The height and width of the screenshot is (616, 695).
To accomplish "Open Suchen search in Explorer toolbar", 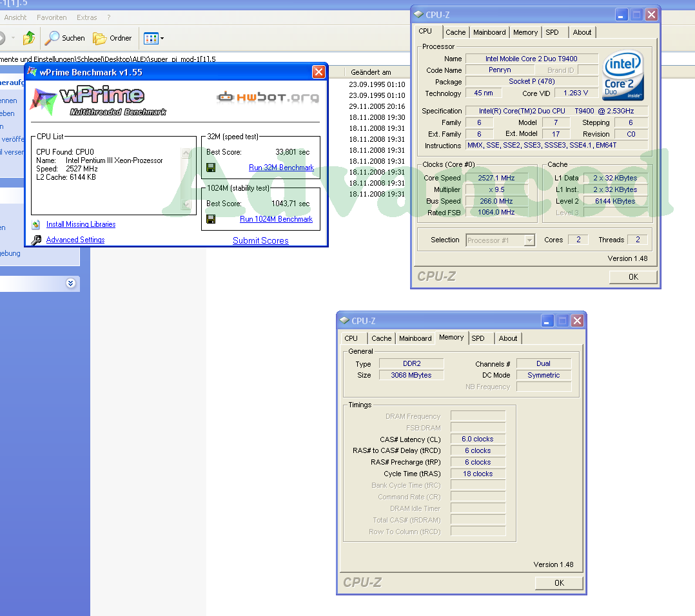I will (x=64, y=38).
